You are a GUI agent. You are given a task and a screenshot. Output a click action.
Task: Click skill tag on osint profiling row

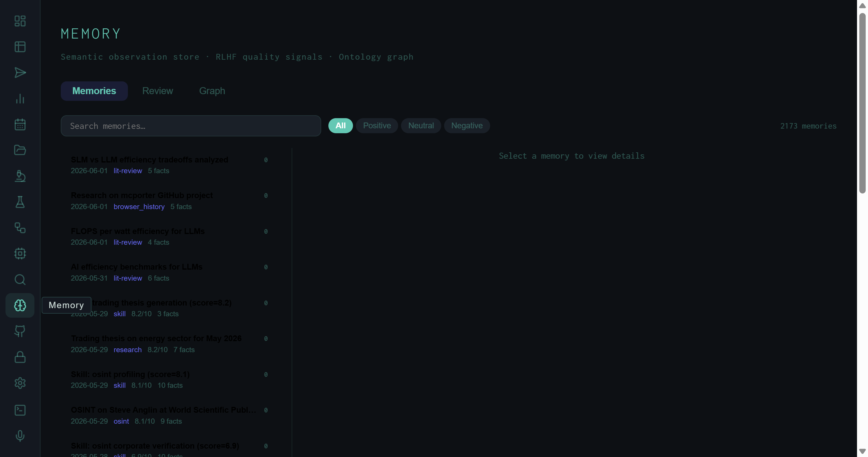pyautogui.click(x=119, y=385)
